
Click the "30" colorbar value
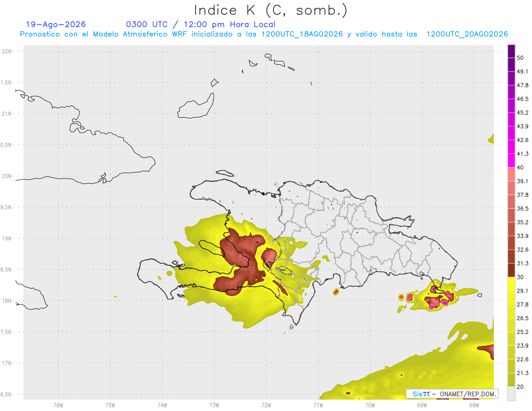[520, 277]
